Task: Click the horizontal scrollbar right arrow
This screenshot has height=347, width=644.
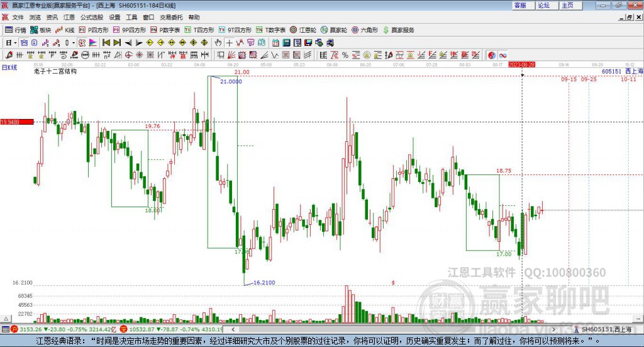Action: 553,329
